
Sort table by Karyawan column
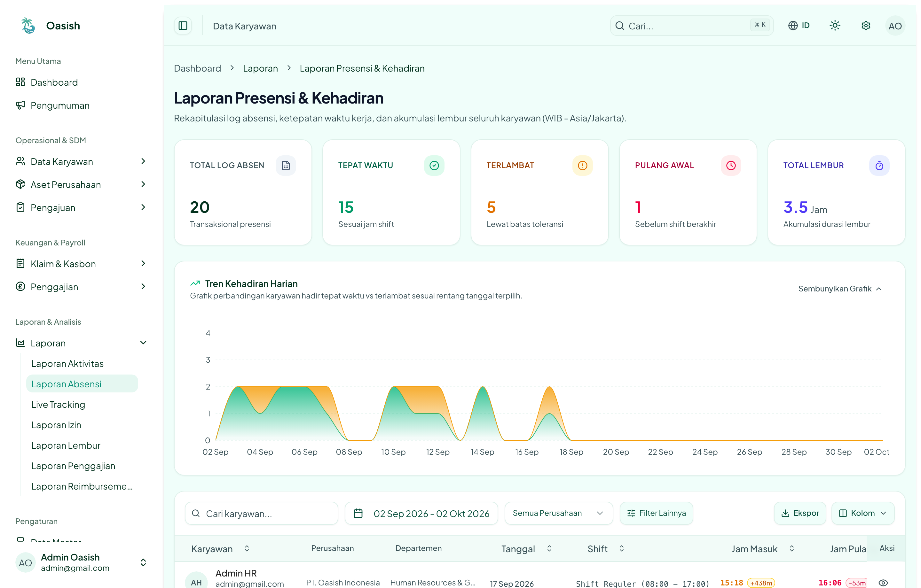coord(220,549)
